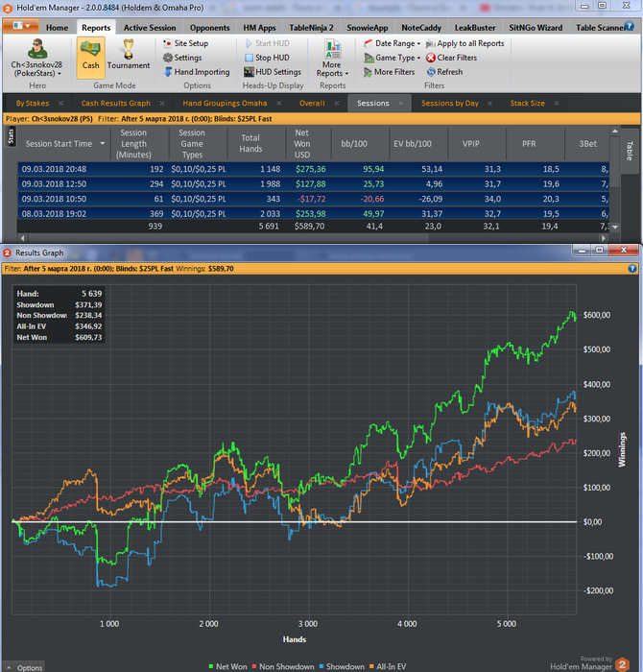
Task: Close the Overall report tab
Action: coord(337,104)
